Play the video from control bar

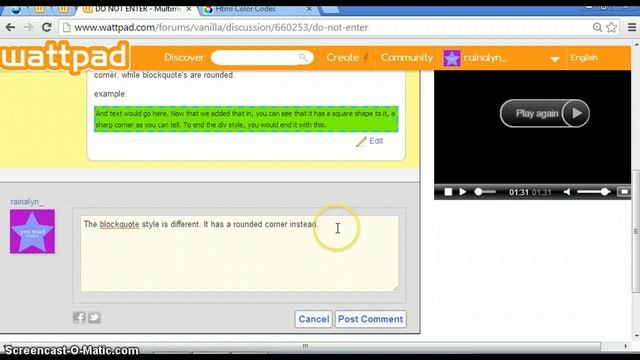(462, 192)
